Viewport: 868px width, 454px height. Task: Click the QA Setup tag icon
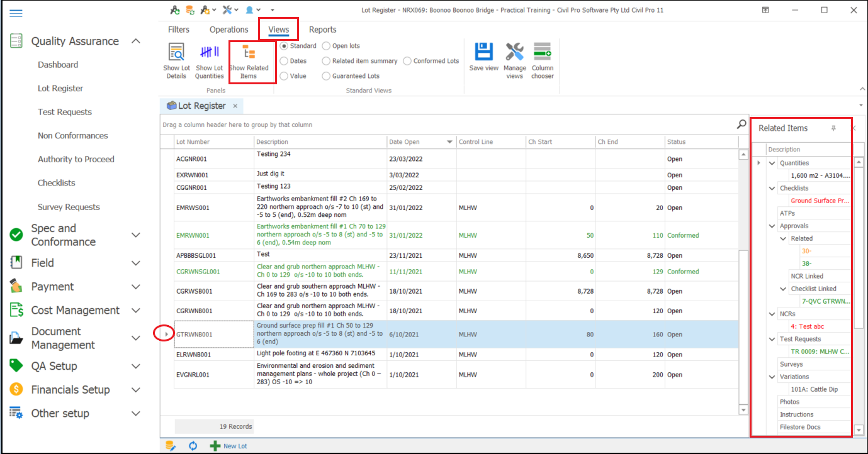click(x=16, y=366)
